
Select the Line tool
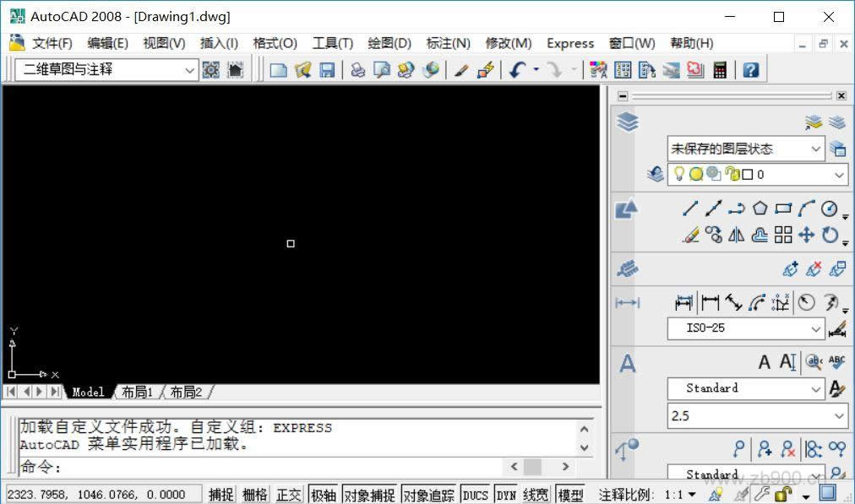pyautogui.click(x=689, y=207)
